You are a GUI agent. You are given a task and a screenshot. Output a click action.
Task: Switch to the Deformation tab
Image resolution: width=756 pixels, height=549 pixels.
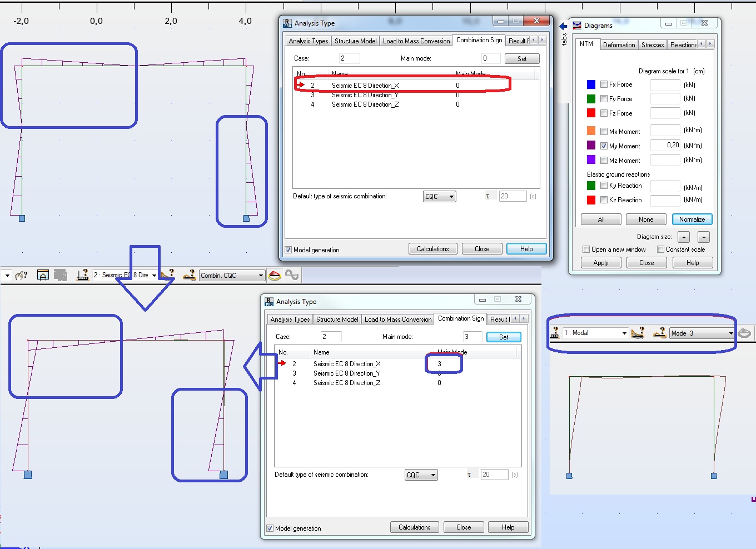(x=619, y=44)
